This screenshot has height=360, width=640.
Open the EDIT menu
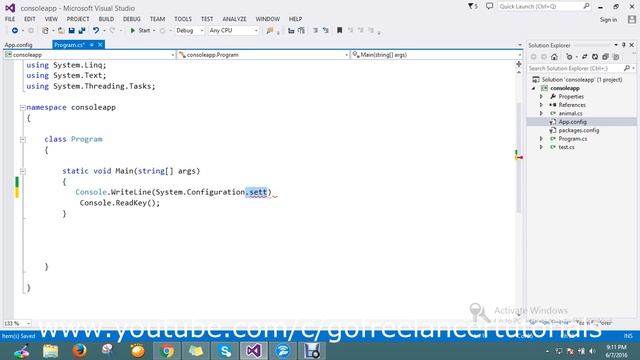coord(30,19)
